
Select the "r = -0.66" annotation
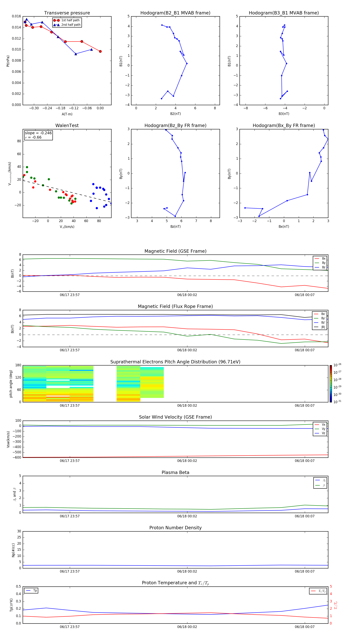(33, 137)
